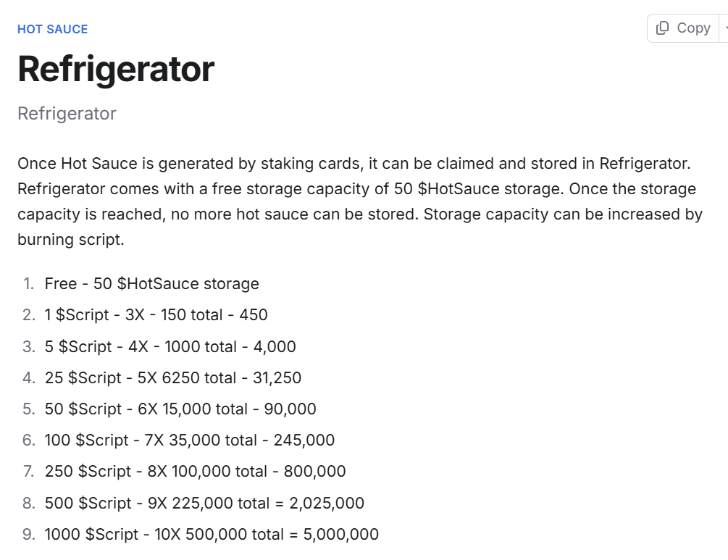Click the list number 9 marker
The height and width of the screenshot is (560, 728).
coord(29,534)
